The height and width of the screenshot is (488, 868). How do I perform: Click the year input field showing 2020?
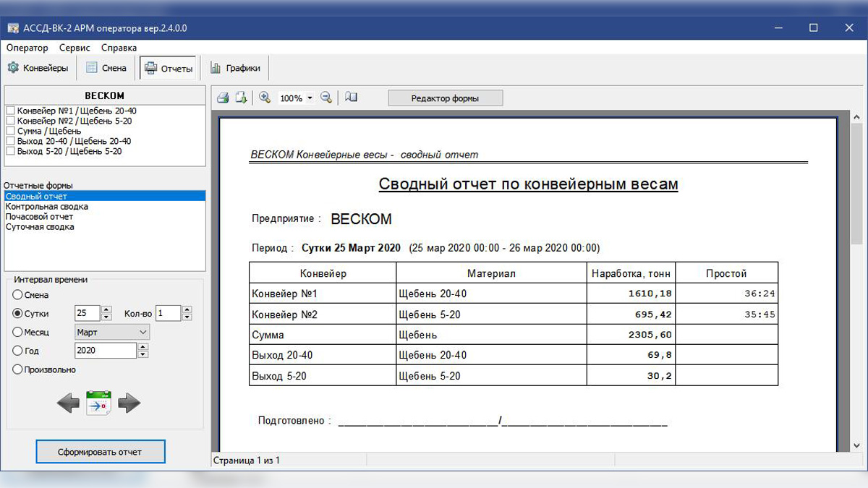(106, 351)
